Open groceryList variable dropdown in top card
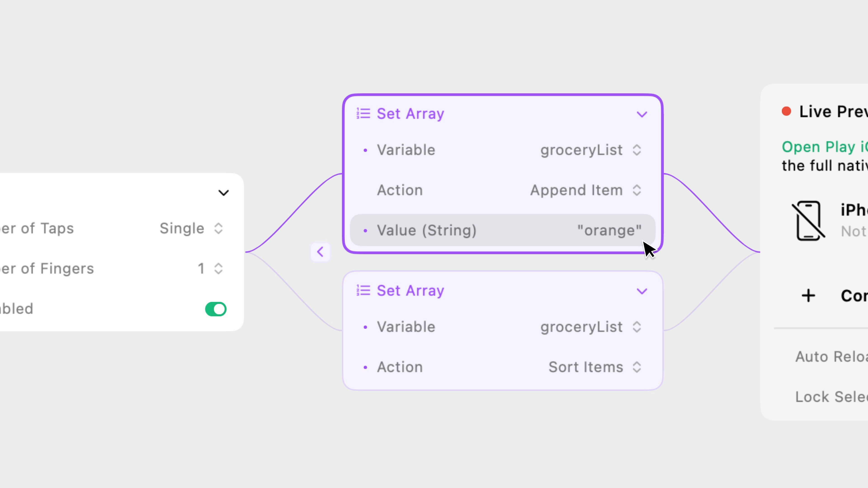Screen dimensions: 868x488 click(590, 150)
